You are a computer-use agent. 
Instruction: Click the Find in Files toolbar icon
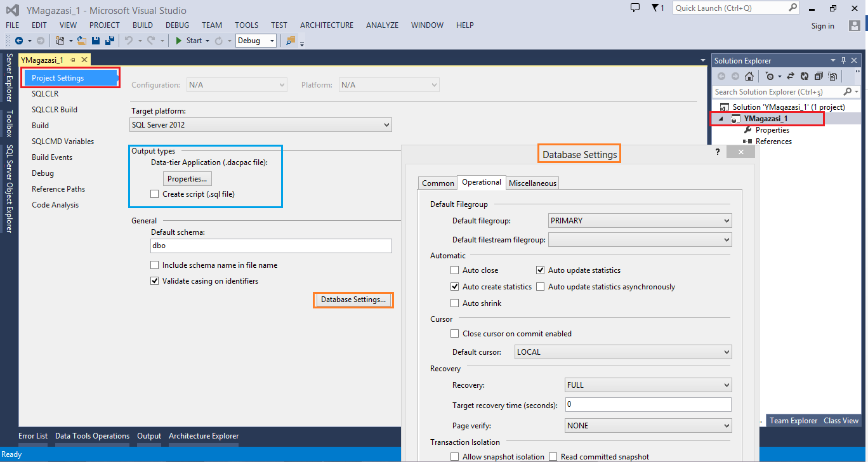[291, 41]
